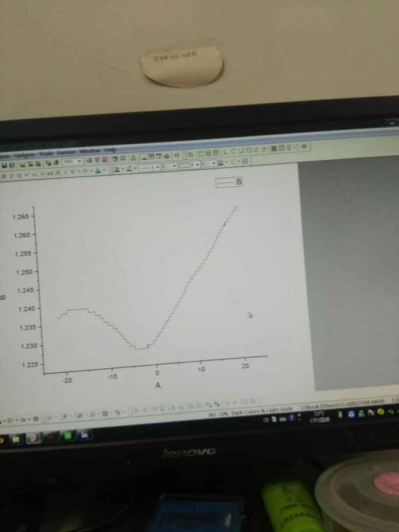Screen dimensions: 399x532
Task: Click the AU : ON status indicator
Action: point(219,414)
